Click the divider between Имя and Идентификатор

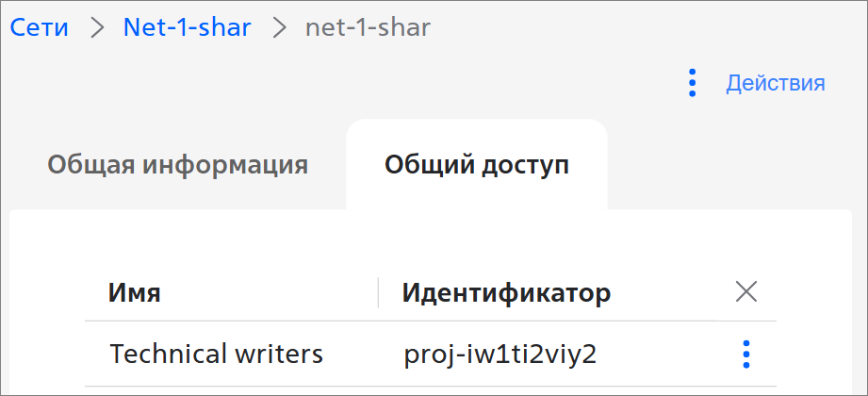(378, 292)
